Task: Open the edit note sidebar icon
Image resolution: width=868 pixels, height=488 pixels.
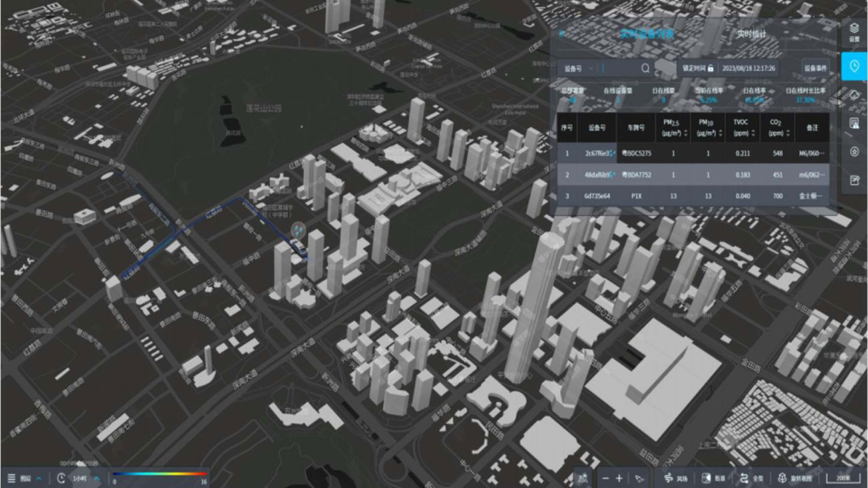Action: [x=854, y=180]
